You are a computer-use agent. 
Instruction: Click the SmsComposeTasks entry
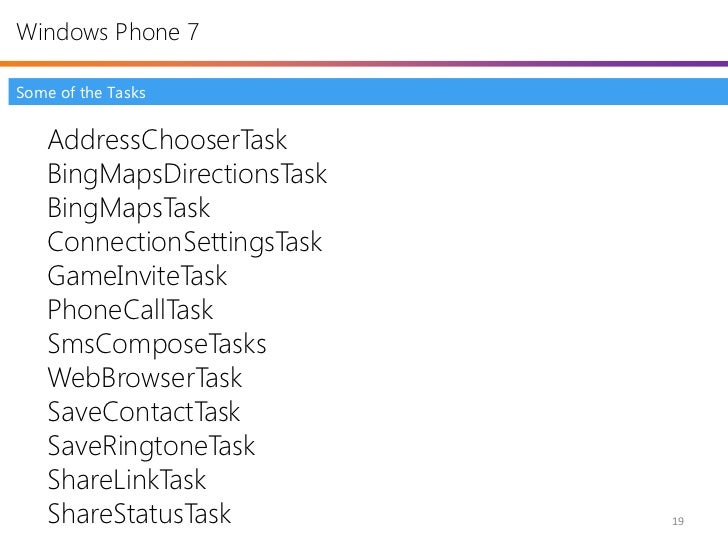pos(157,345)
